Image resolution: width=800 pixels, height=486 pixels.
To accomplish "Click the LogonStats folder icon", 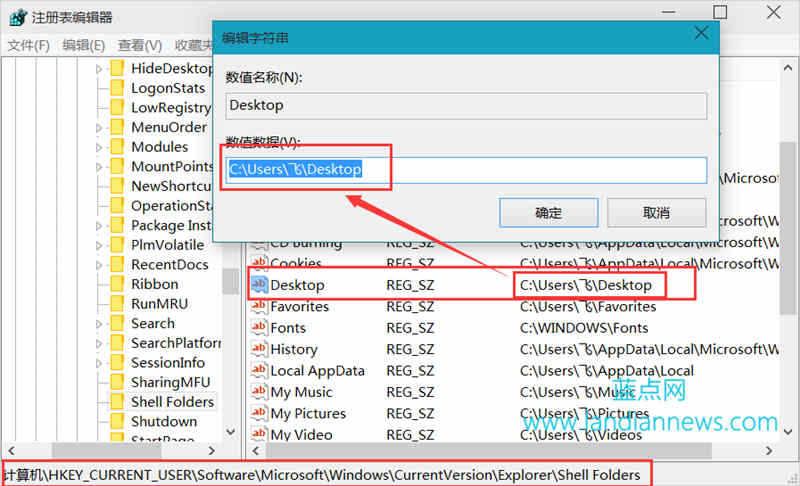I will (117, 88).
